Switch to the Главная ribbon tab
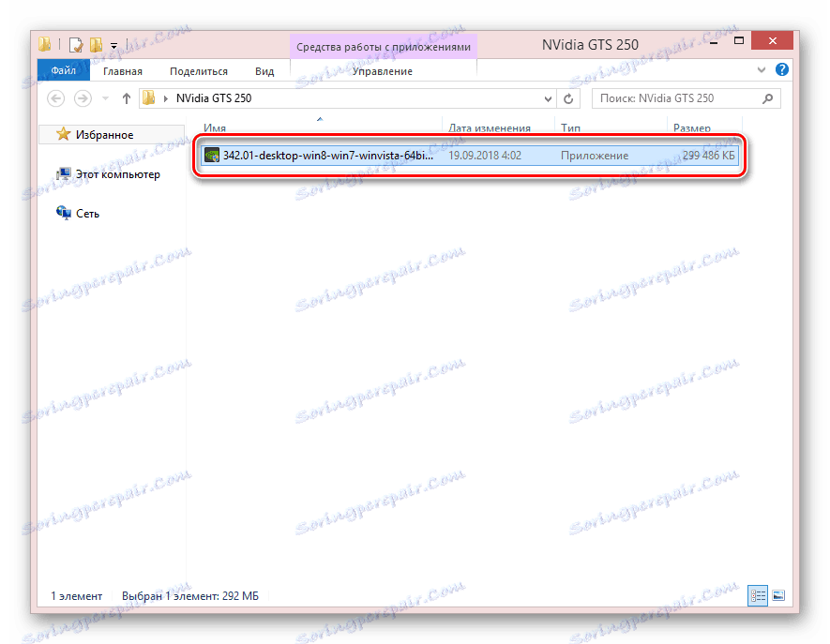This screenshot has height=644, width=830. 122,71
